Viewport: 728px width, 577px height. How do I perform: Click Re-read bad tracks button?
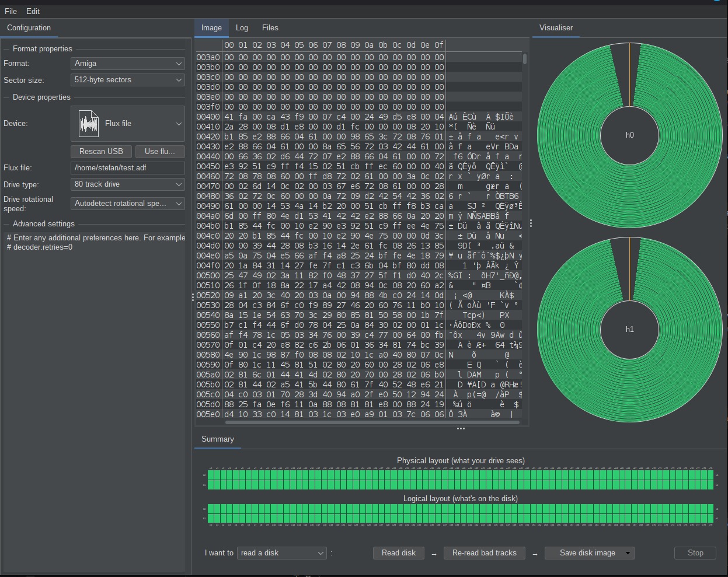[x=485, y=552]
